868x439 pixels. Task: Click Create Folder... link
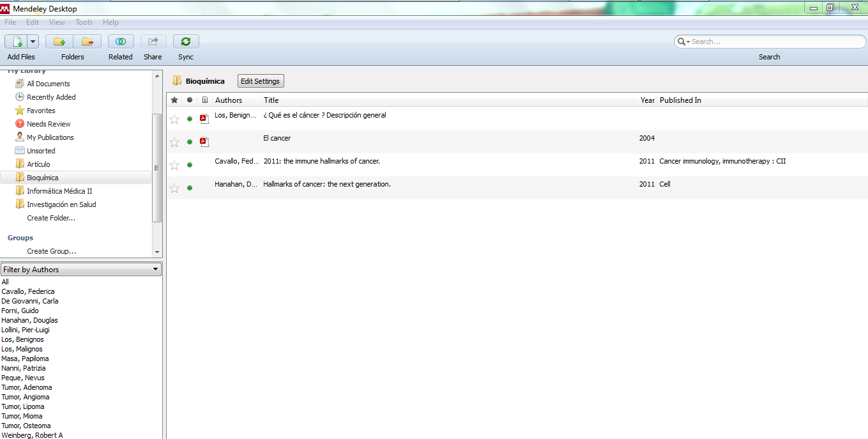[x=51, y=218]
